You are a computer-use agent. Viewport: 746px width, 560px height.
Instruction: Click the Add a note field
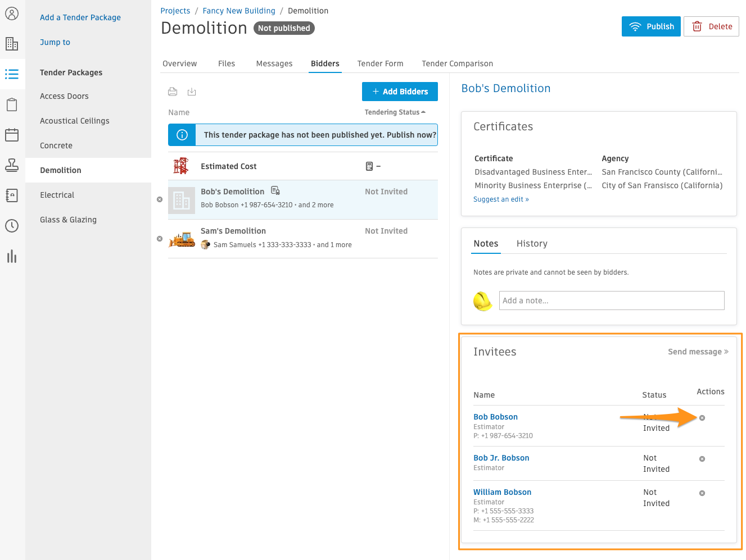pos(612,301)
